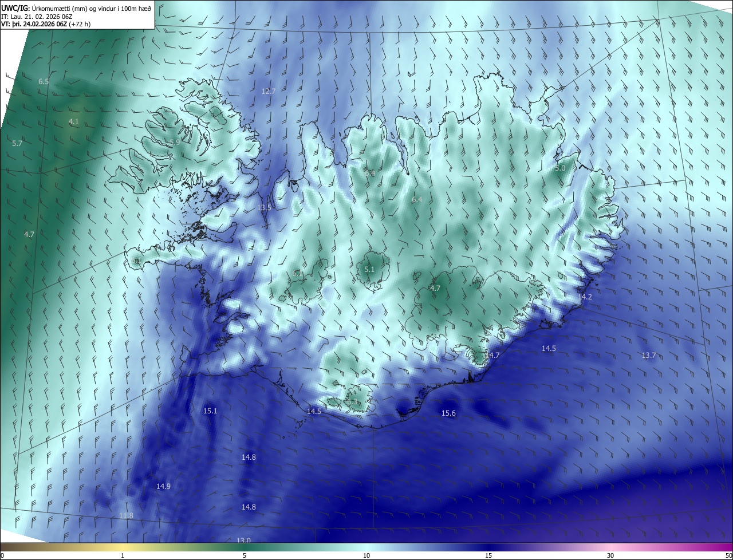
Task: Click the 6.5 value label on the map
Action: click(44, 82)
